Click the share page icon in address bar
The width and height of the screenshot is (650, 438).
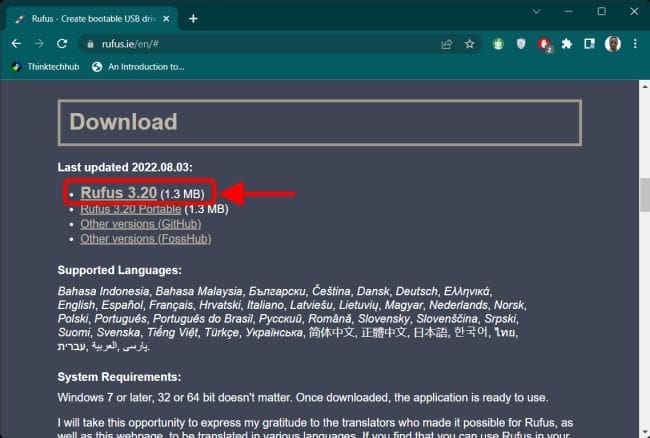point(446,44)
